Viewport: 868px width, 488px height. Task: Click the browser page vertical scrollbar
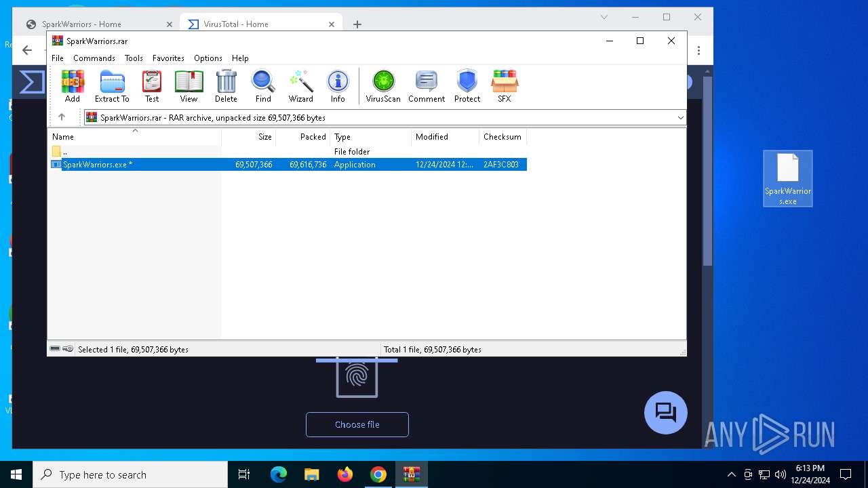707,171
